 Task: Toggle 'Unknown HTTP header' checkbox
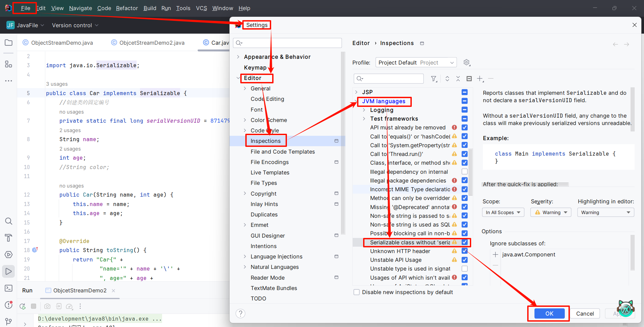pyautogui.click(x=464, y=251)
